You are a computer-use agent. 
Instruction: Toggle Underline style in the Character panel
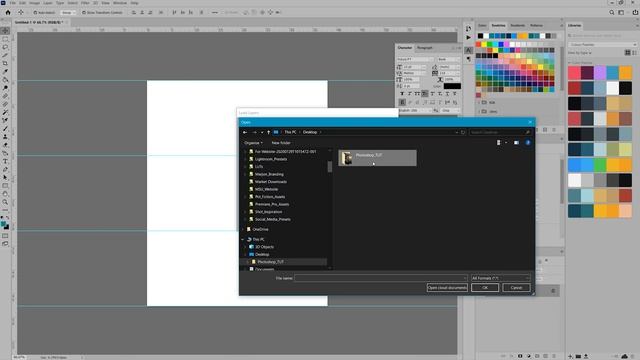(447, 93)
